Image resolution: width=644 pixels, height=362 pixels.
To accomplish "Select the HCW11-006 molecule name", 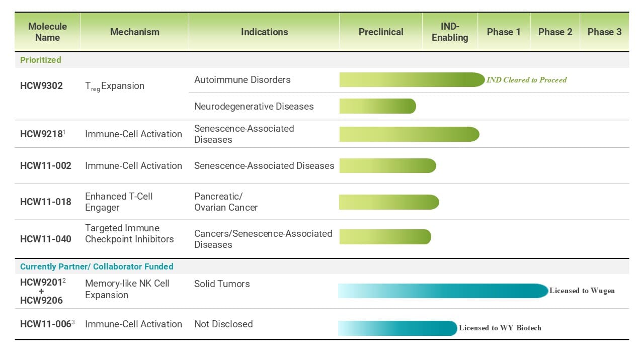I will click(47, 324).
